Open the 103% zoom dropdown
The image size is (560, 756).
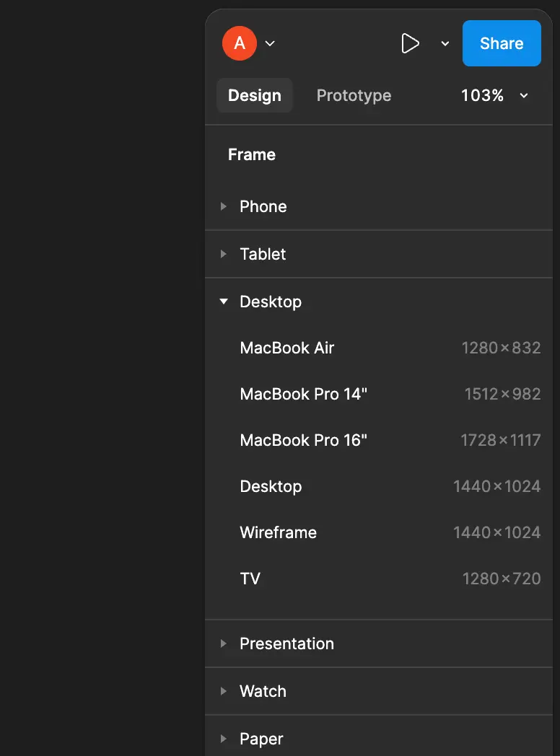pyautogui.click(x=495, y=95)
